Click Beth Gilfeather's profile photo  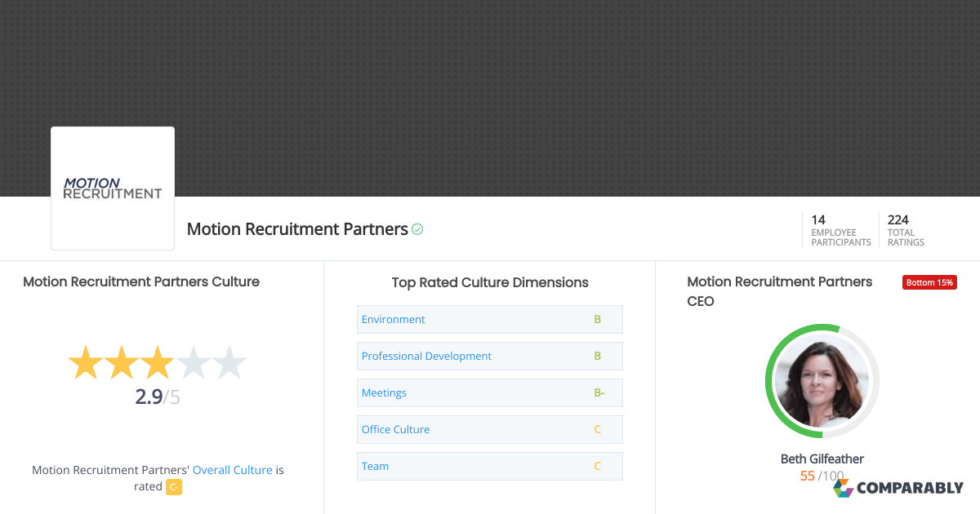tap(822, 380)
